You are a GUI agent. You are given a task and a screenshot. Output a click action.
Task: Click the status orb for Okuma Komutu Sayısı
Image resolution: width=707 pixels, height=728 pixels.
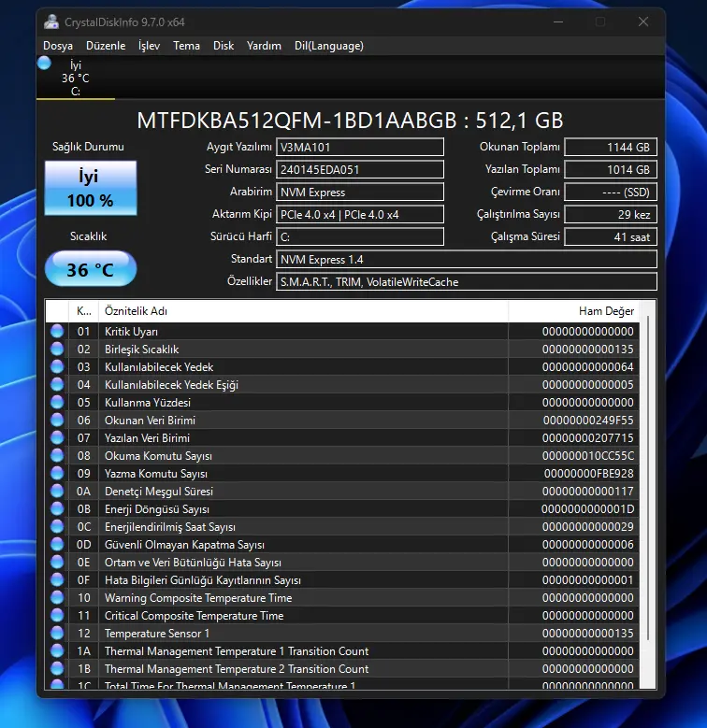[x=57, y=455]
